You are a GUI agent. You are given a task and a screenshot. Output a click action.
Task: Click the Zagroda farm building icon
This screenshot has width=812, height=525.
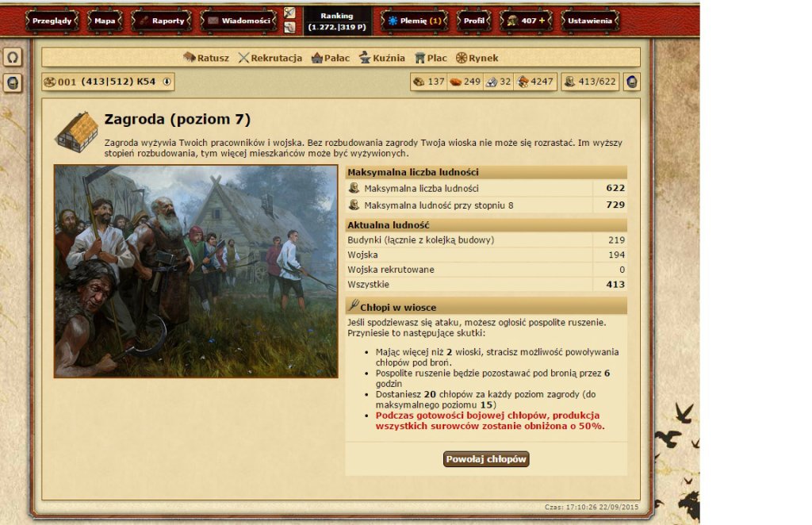pos(77,132)
